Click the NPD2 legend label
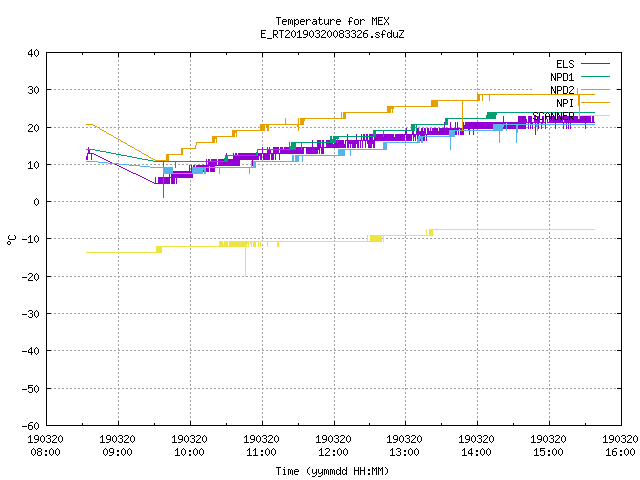This screenshot has width=640, height=480. point(562,90)
